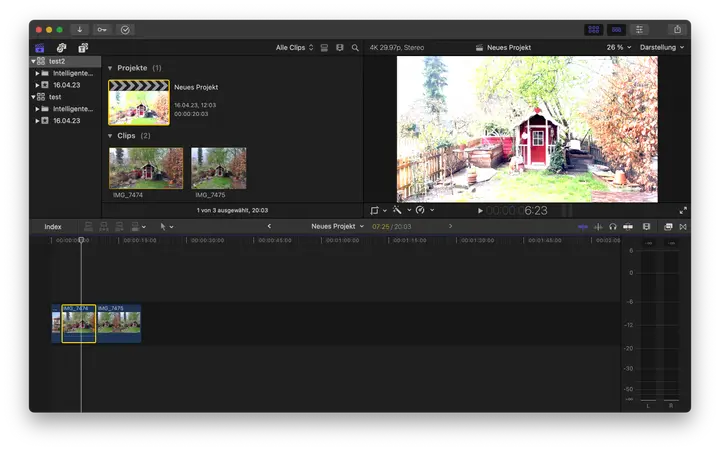Open the Alle Clips filter dropdown

pos(294,48)
